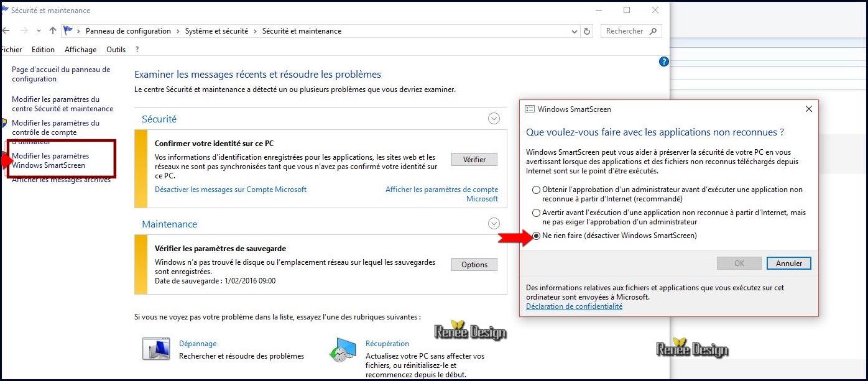Viewport: 868px width, 381px height.
Task: Go up one level with up arrow
Action: 52,30
